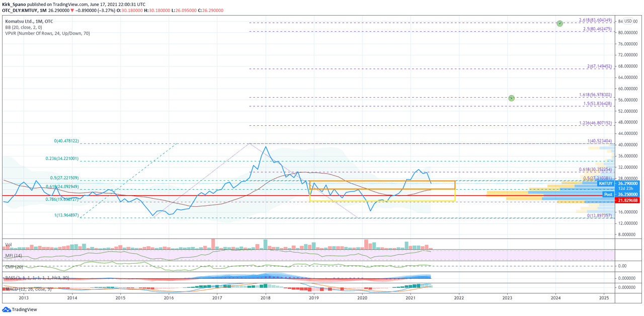Open the Kirk_Spano author profile
644x316 pixels.
click(15, 4)
